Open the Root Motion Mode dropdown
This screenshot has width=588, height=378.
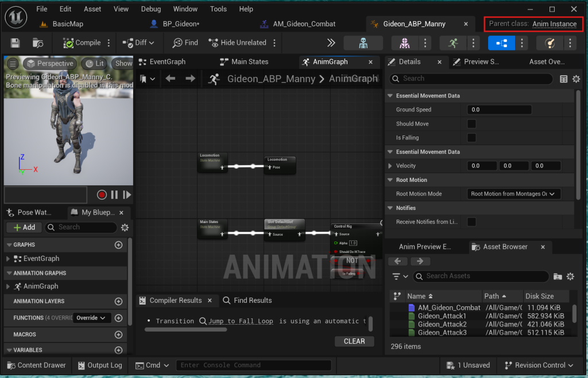click(x=513, y=194)
